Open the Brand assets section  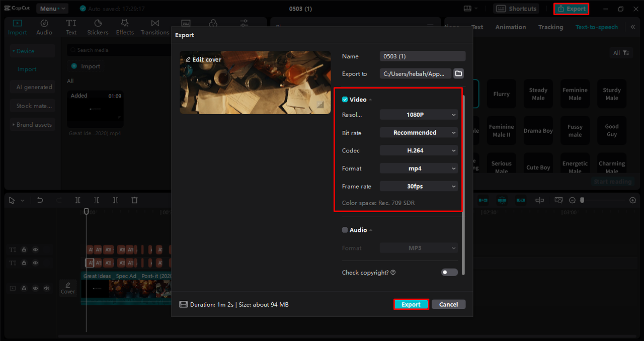pos(32,125)
